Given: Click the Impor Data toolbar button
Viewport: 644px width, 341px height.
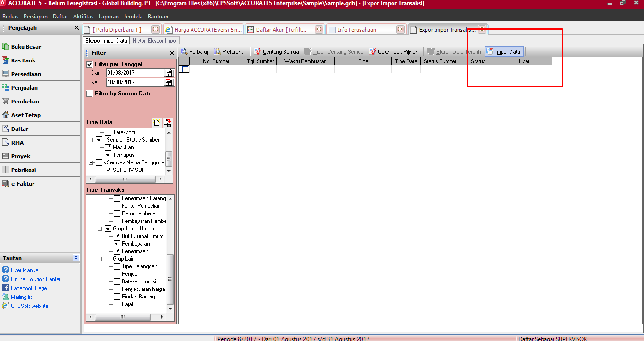Looking at the screenshot, I should click(x=503, y=52).
